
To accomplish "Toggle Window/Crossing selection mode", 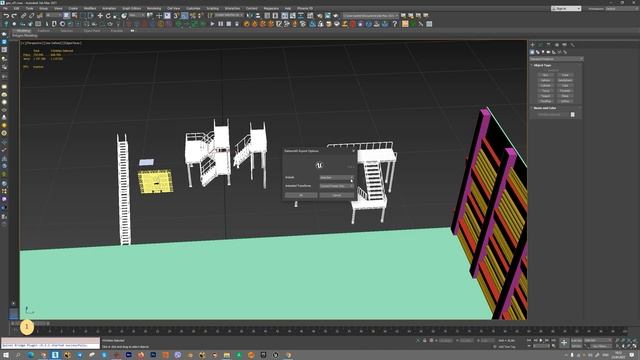I will [91, 16].
